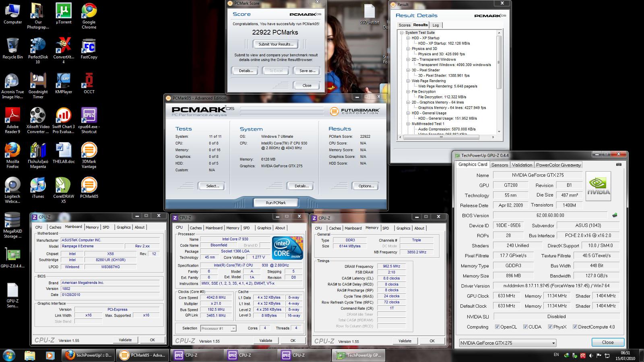The width and height of the screenshot is (644, 362).
Task: Open cpuz64.exe shortcut icon
Action: 89,121
